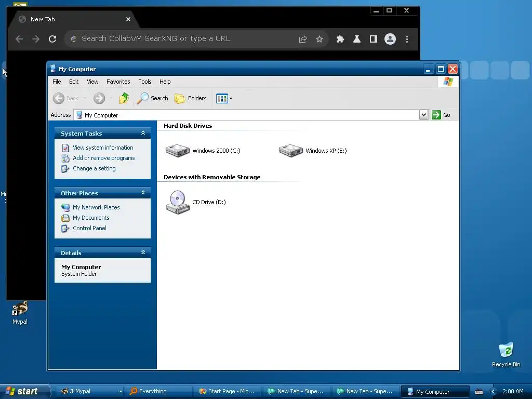The height and width of the screenshot is (399, 532).
Task: Open the File menu
Action: pos(57,82)
